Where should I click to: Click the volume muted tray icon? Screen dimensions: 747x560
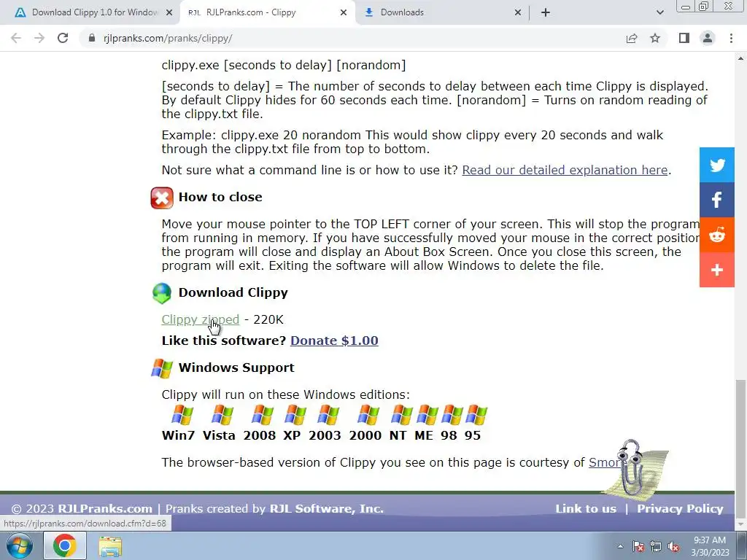(674, 547)
